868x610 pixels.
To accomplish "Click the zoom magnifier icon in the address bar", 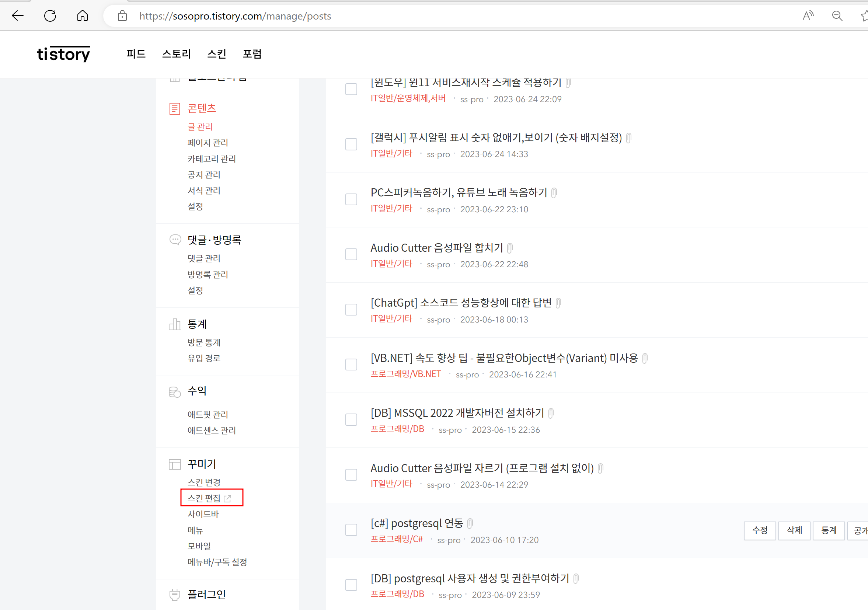I will [837, 16].
